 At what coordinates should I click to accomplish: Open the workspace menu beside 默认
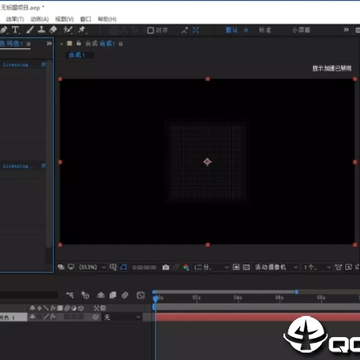coord(246,30)
